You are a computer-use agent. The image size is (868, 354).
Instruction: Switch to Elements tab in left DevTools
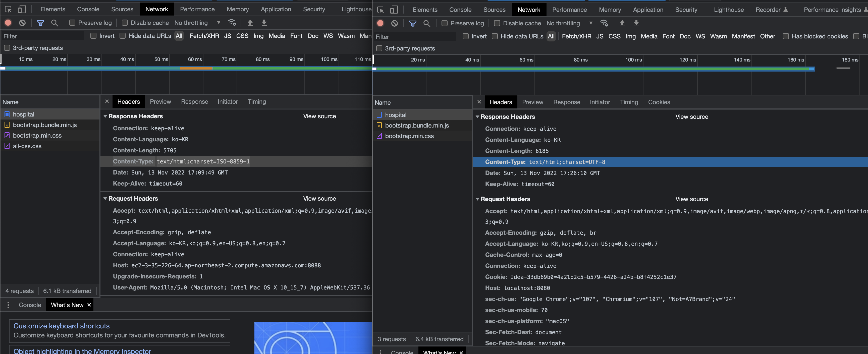(x=53, y=9)
